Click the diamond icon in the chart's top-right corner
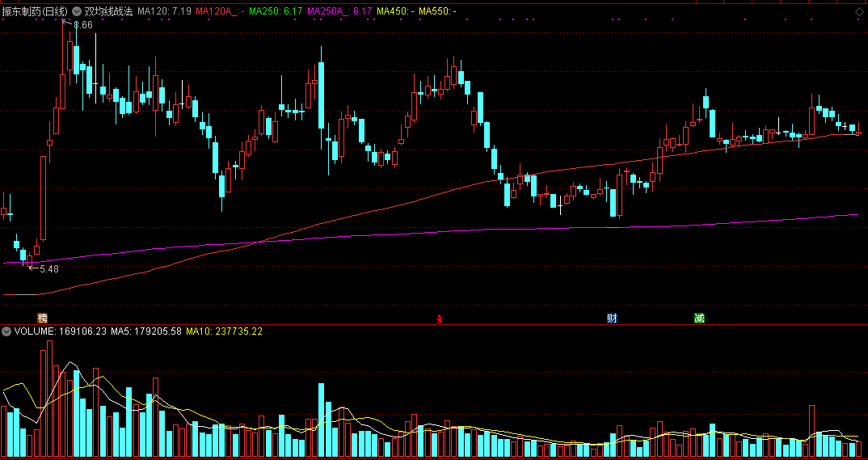The width and height of the screenshot is (868, 460). (858, 11)
